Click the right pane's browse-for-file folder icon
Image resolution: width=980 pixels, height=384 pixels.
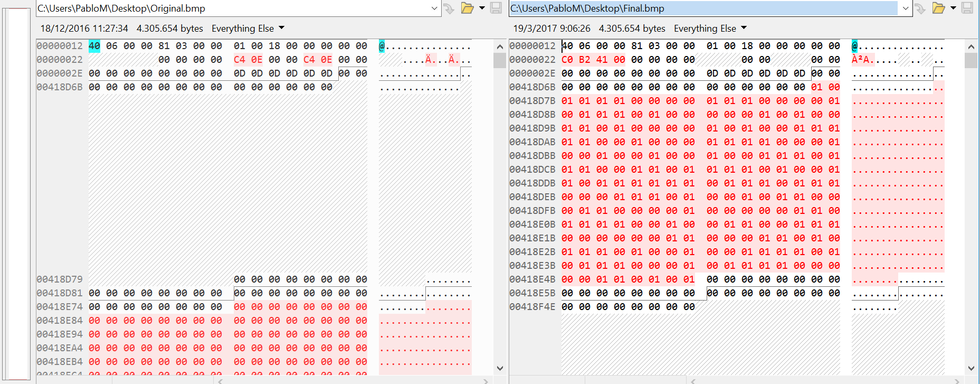(938, 8)
